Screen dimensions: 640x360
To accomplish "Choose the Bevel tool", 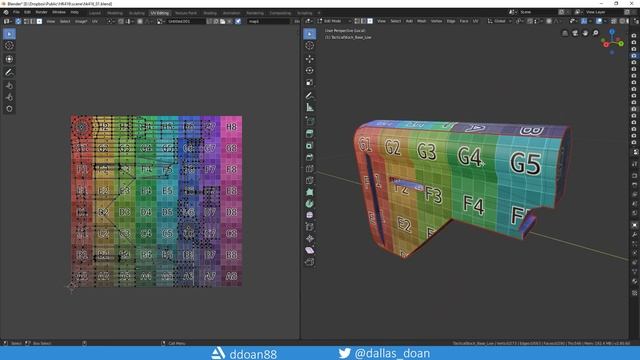I will point(310,158).
